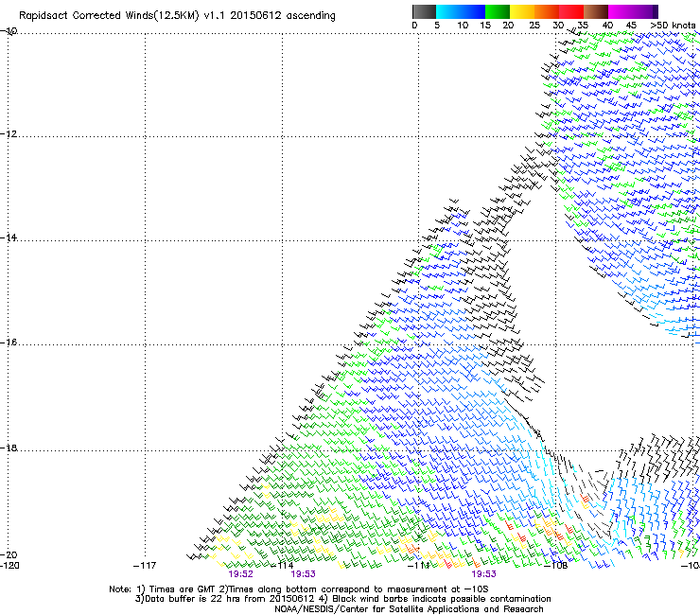Image resolution: width=700 pixels, height=615 pixels.
Task: Click '20150612 ascending' in the plot title
Action: [283, 16]
